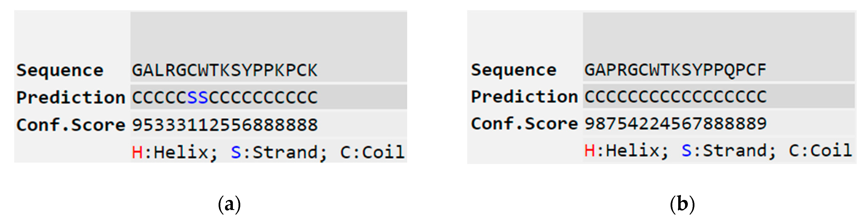
Task: Click the red H legend letter in panel (a)
Action: coord(137,152)
